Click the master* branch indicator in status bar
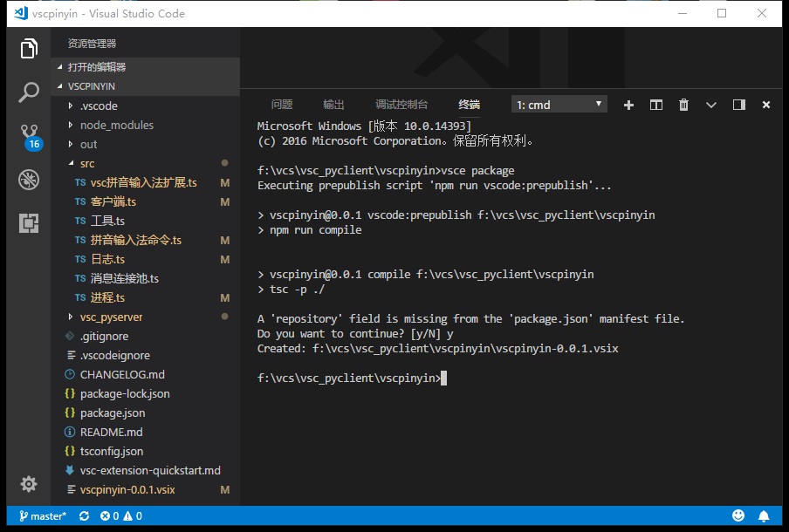 click(41, 515)
